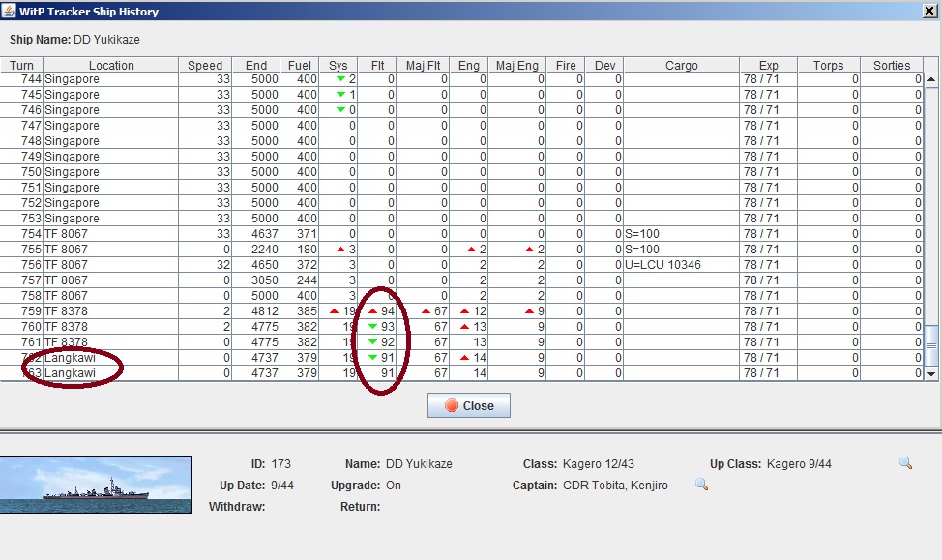
Task: Sort by the Cargo column header
Action: [681, 65]
